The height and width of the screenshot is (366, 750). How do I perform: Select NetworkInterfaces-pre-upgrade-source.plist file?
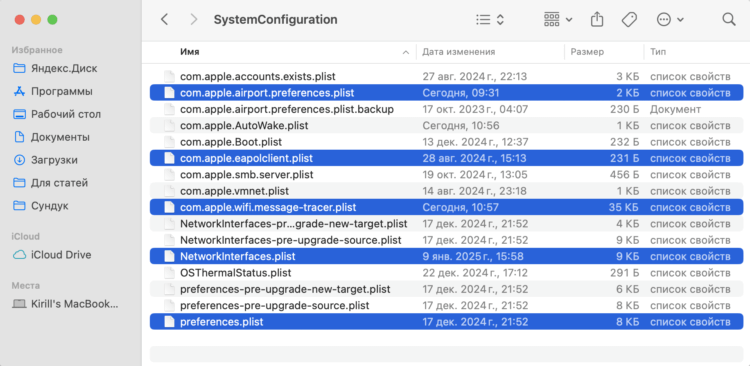click(446, 240)
